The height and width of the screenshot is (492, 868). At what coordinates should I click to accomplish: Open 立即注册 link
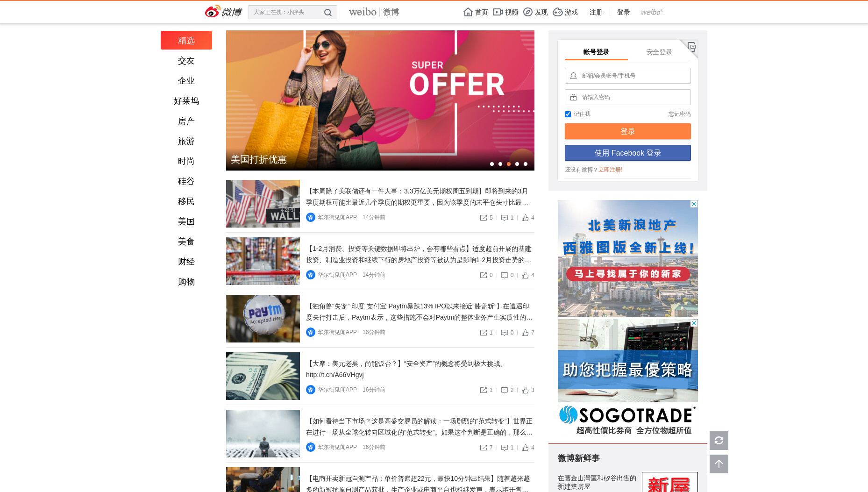(610, 170)
